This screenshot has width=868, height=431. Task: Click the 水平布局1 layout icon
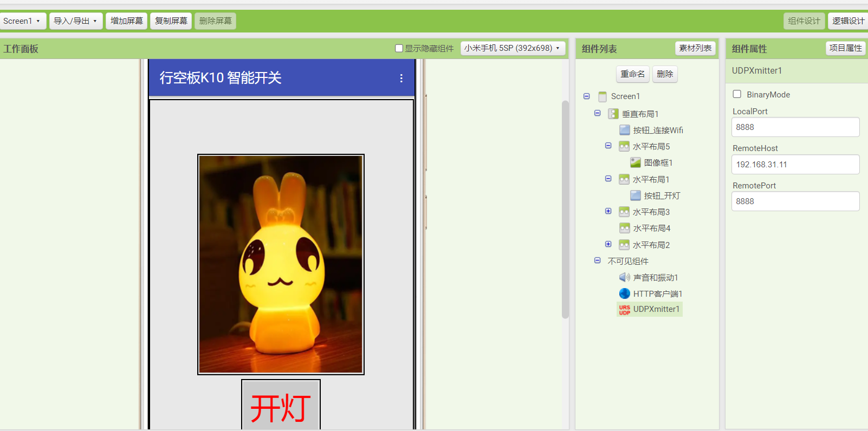(624, 179)
